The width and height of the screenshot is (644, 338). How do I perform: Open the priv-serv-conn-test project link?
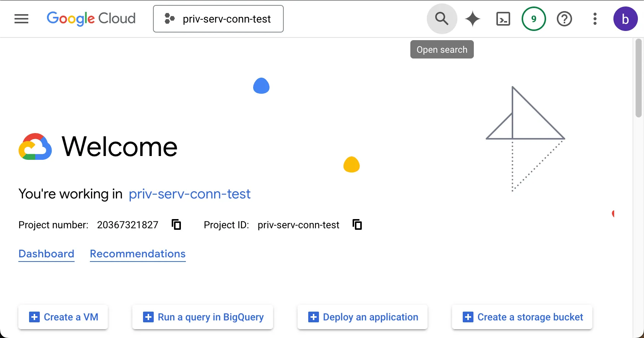(x=189, y=194)
